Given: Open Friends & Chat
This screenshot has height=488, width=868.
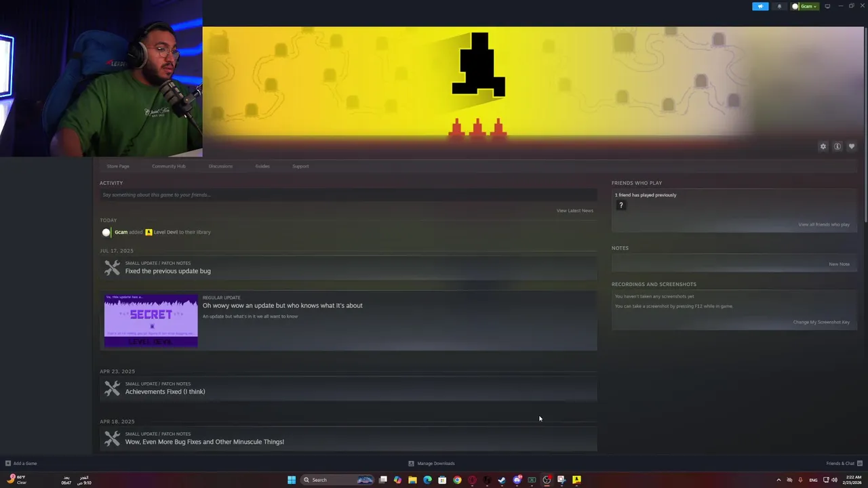Looking at the screenshot, I should 844,464.
